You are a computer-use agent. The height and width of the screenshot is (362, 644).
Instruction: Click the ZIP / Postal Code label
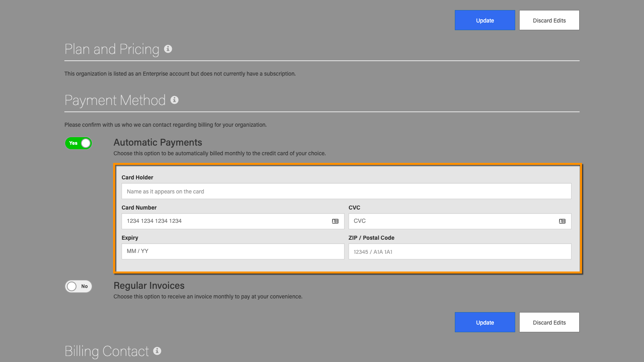point(371,238)
